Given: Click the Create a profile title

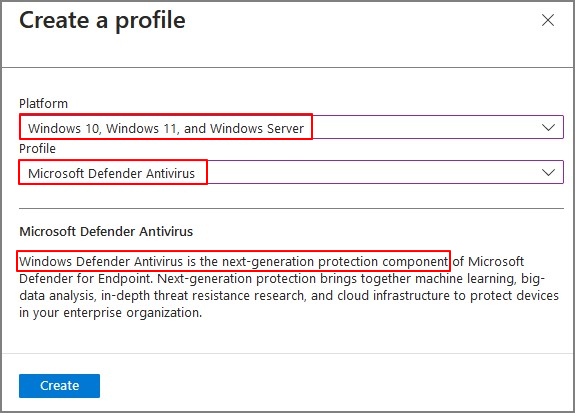Looking at the screenshot, I should coord(102,21).
